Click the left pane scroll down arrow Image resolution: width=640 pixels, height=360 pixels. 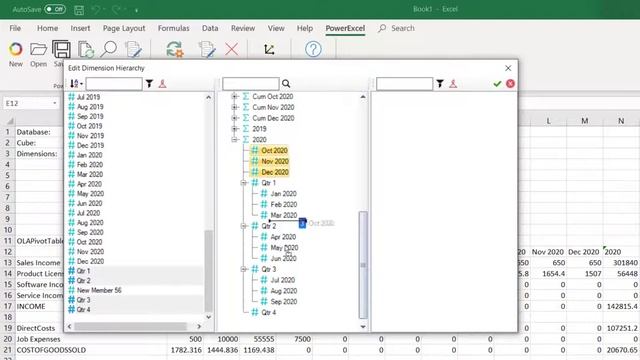pos(209,317)
